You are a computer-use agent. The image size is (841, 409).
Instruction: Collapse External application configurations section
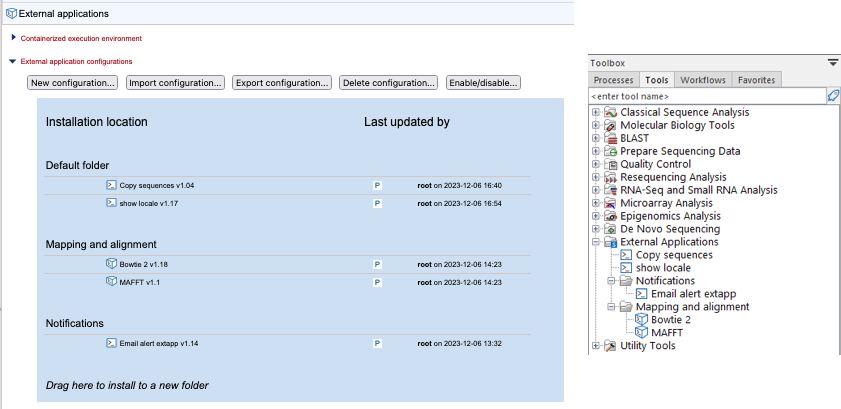pyautogui.click(x=13, y=61)
